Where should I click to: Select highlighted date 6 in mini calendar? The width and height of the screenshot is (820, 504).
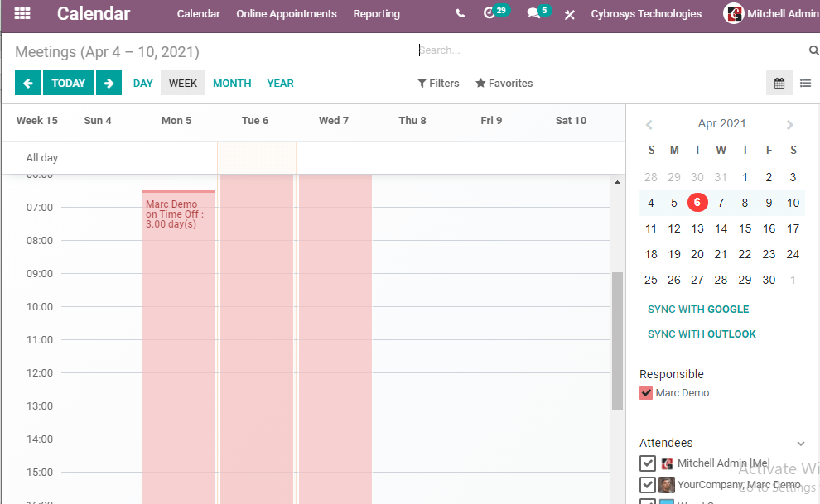697,202
